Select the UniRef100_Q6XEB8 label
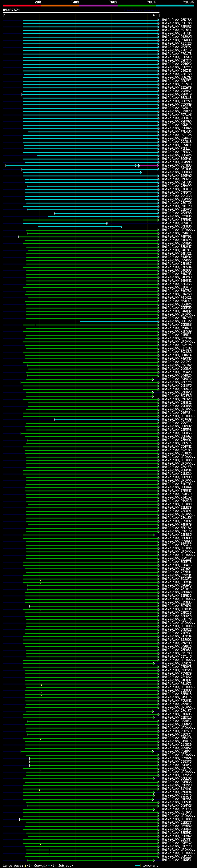 (177, 213)
